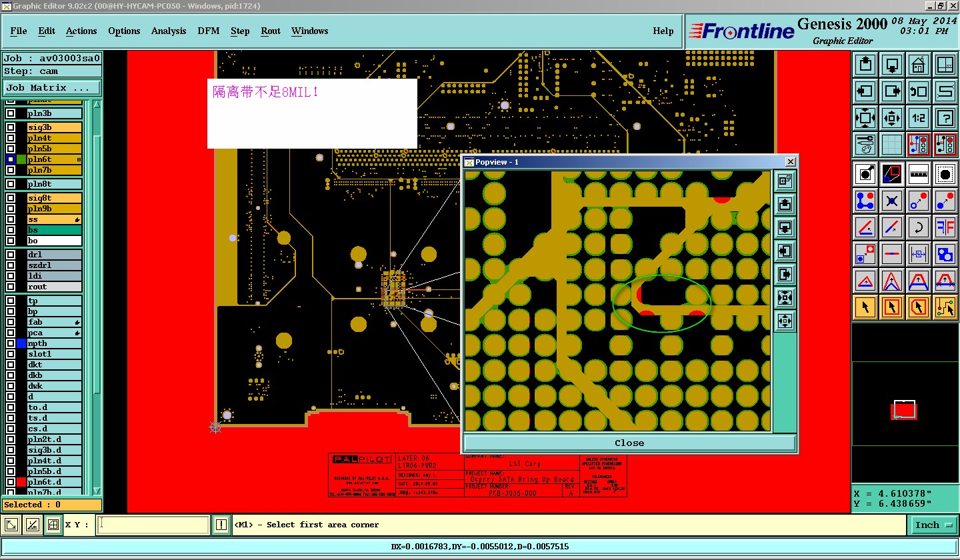Image resolution: width=960 pixels, height=560 pixels.
Task: Select the net select arrow tool icon
Action: point(945,307)
